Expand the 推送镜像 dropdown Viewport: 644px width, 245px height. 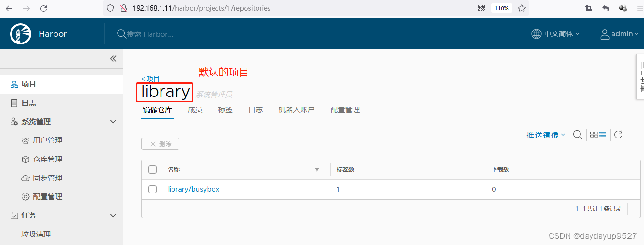(546, 135)
